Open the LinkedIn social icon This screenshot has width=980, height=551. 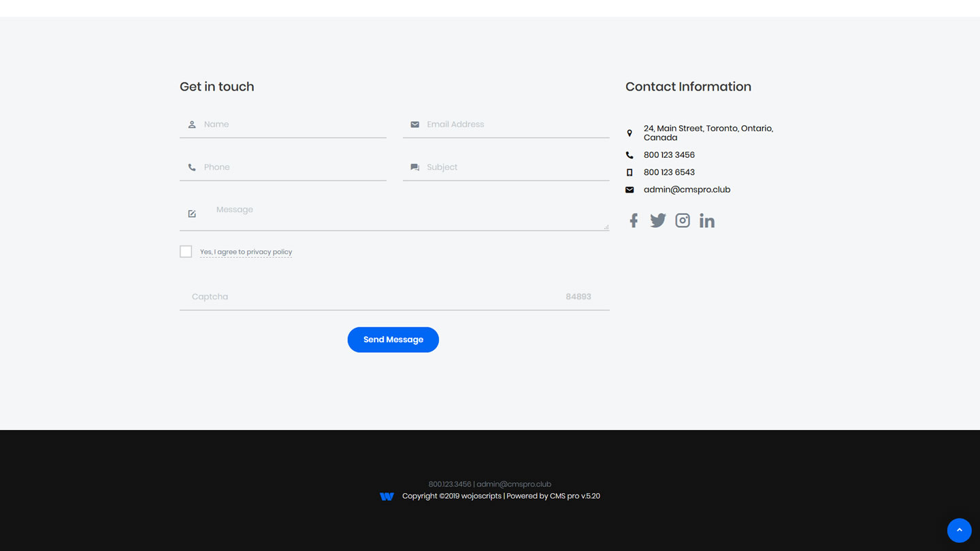(707, 221)
